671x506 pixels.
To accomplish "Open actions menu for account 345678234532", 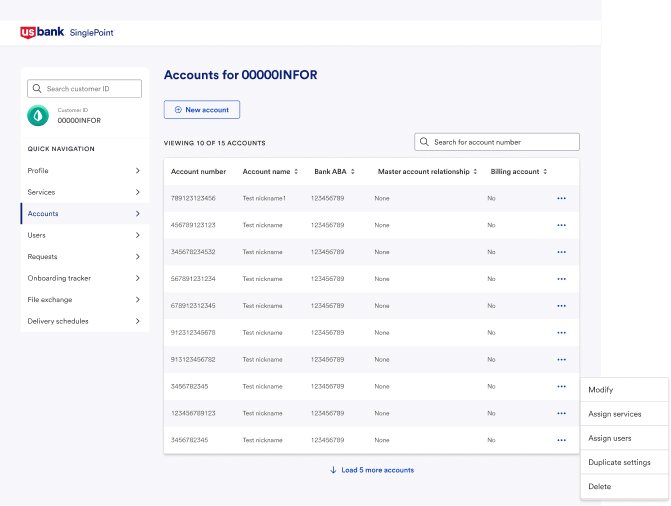I will click(x=561, y=252).
